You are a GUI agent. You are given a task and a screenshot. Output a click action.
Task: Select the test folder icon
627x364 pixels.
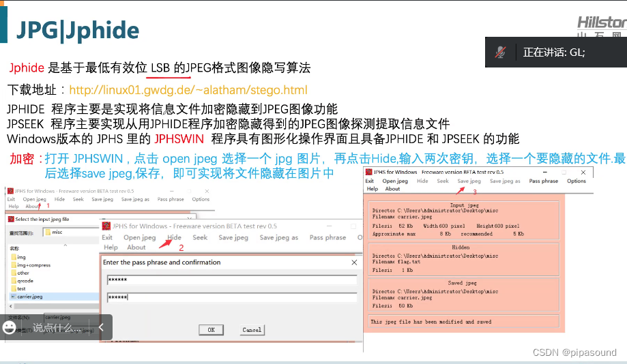[14, 288]
